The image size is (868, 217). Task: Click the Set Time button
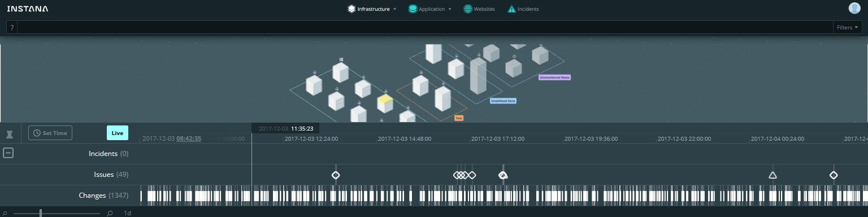tap(50, 133)
